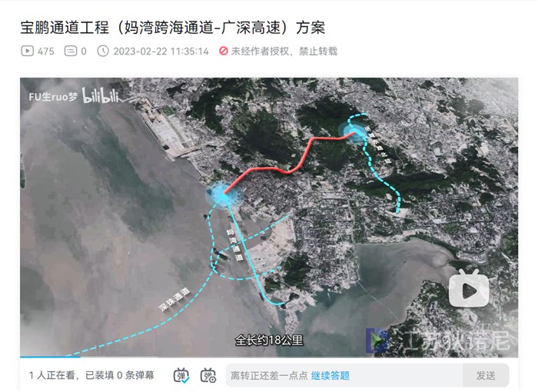Click the publish date 2023-02-22 text
The height and width of the screenshot is (392, 538).
pyautogui.click(x=161, y=51)
